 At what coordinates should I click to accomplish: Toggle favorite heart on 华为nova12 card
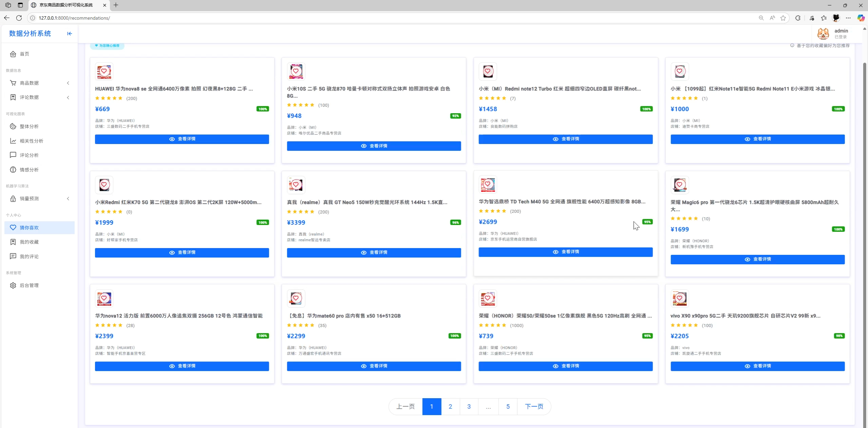pos(104,298)
